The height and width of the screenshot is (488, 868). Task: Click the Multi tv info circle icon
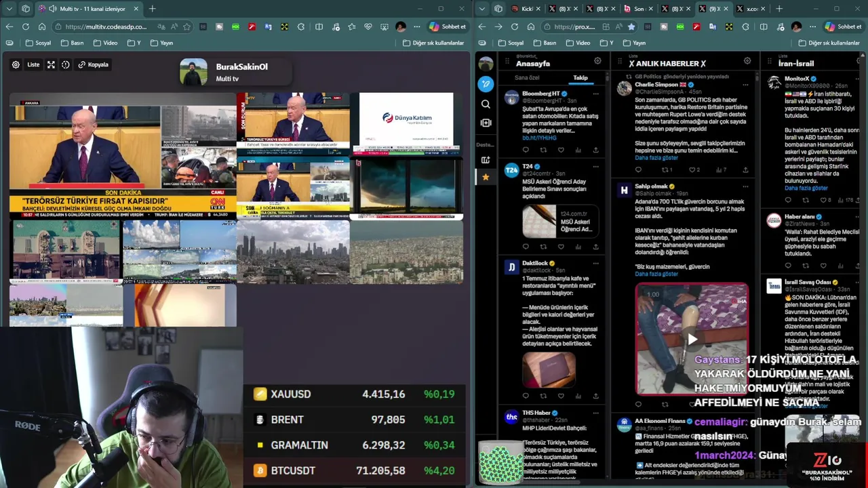[66, 64]
